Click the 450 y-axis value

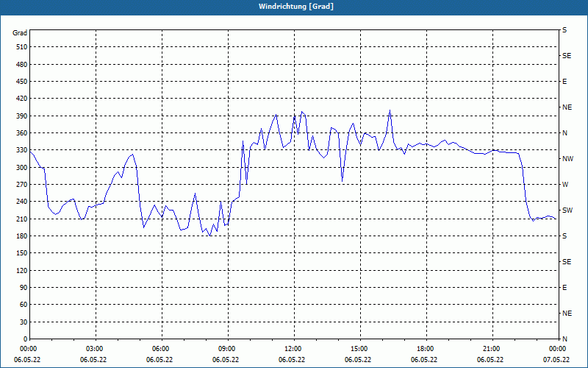click(22, 82)
